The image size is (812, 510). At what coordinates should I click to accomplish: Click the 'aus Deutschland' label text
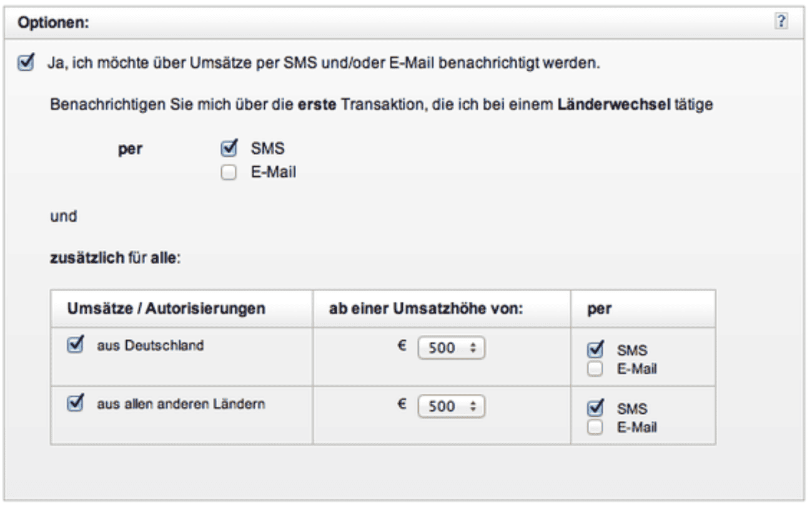[x=150, y=346]
